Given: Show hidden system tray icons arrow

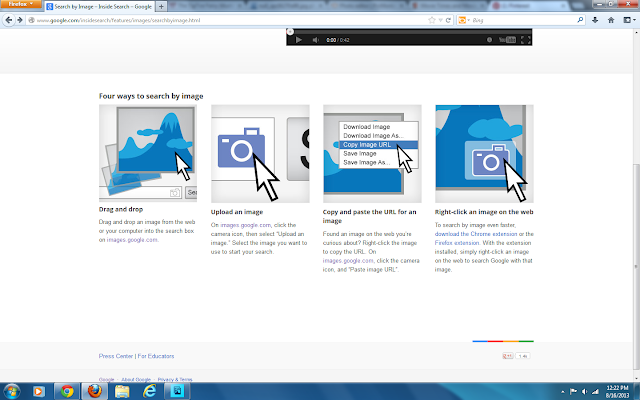Looking at the screenshot, I should [563, 392].
